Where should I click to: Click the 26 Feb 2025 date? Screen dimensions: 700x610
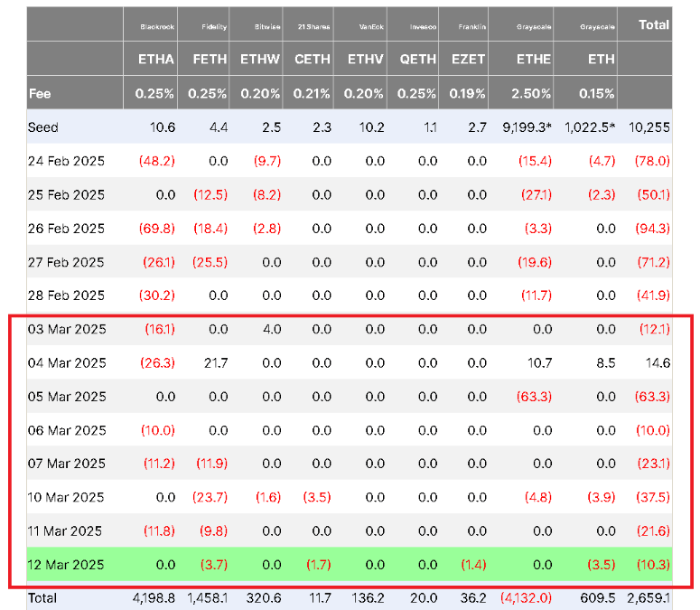click(x=66, y=229)
